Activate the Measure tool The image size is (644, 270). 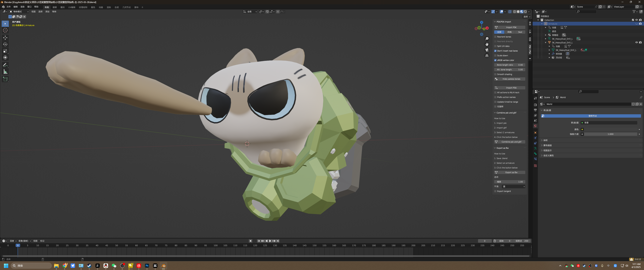pos(5,72)
